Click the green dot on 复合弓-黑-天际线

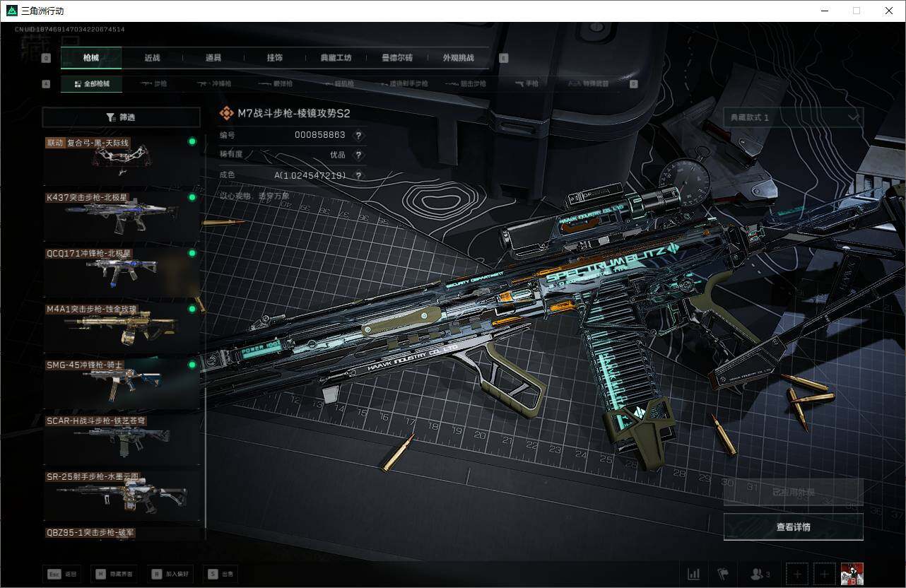coord(192,141)
